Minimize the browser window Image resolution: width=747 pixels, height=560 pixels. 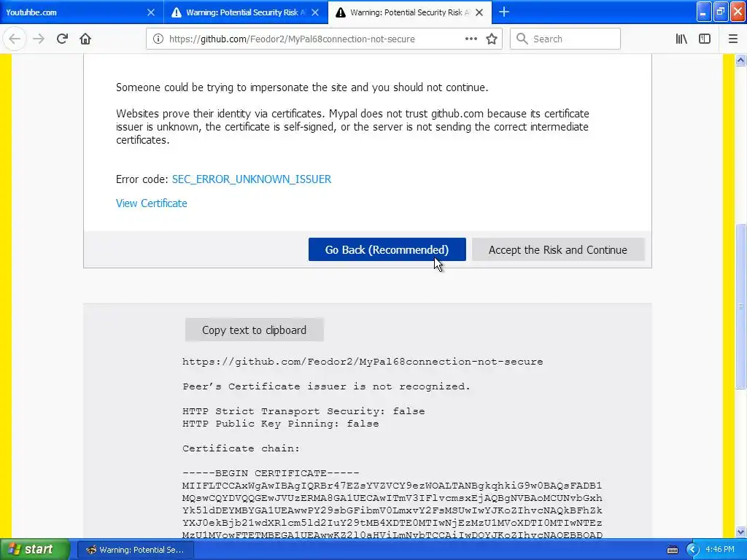704,12
